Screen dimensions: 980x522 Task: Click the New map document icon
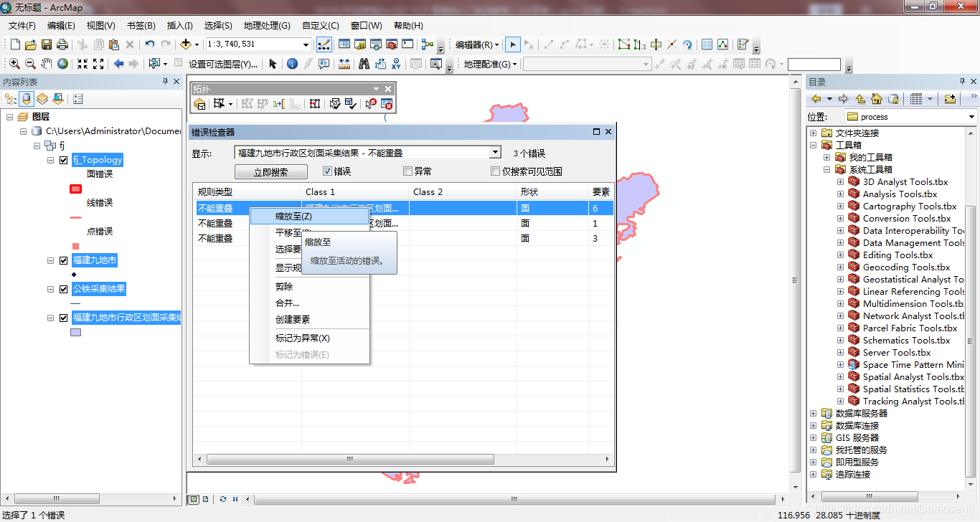coord(15,44)
